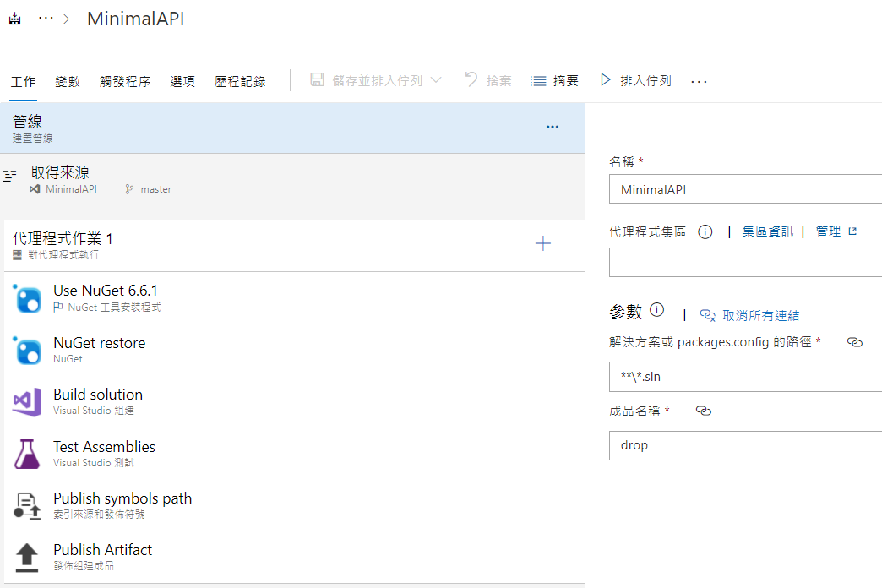The width and height of the screenshot is (882, 588).
Task: Click the 排入佇列 button
Action: (x=636, y=81)
